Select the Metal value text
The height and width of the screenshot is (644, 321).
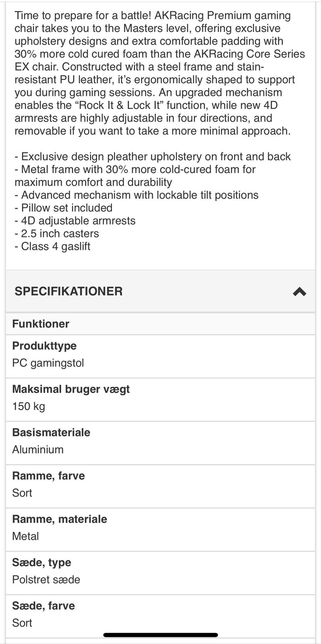point(25,536)
